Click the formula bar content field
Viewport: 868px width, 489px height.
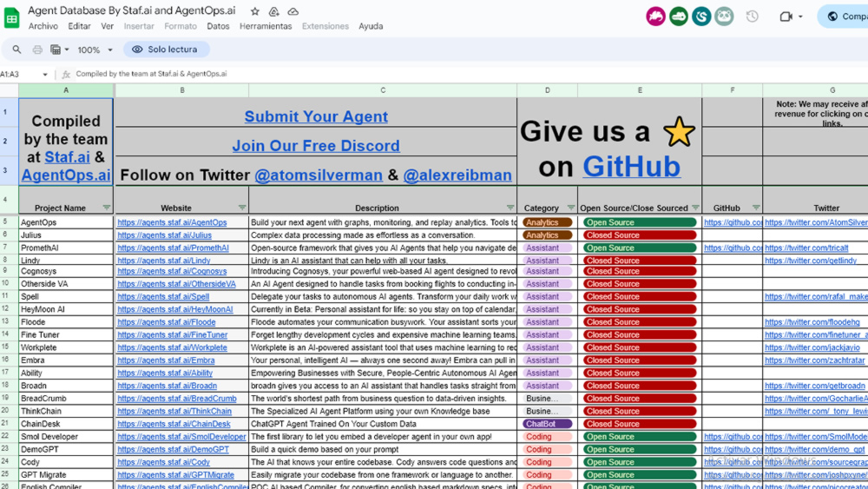pos(470,74)
